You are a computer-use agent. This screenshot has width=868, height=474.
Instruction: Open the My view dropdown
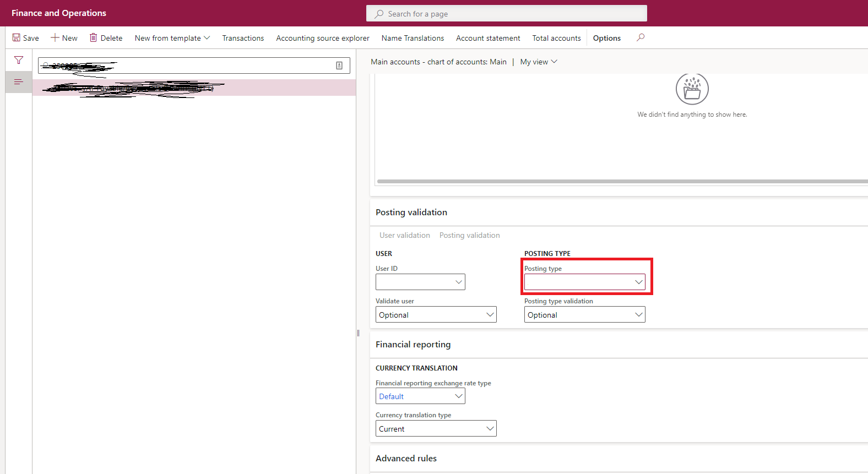coord(539,62)
